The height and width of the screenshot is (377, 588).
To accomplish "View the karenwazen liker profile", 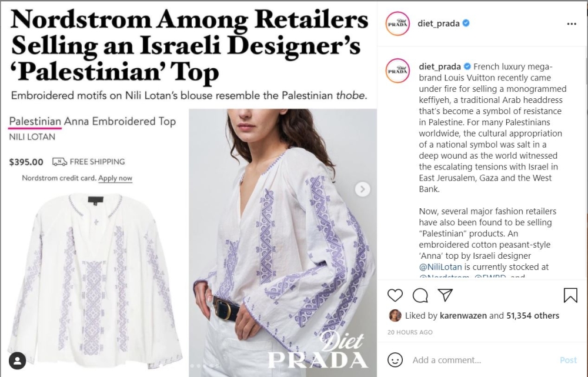I will tap(463, 315).
